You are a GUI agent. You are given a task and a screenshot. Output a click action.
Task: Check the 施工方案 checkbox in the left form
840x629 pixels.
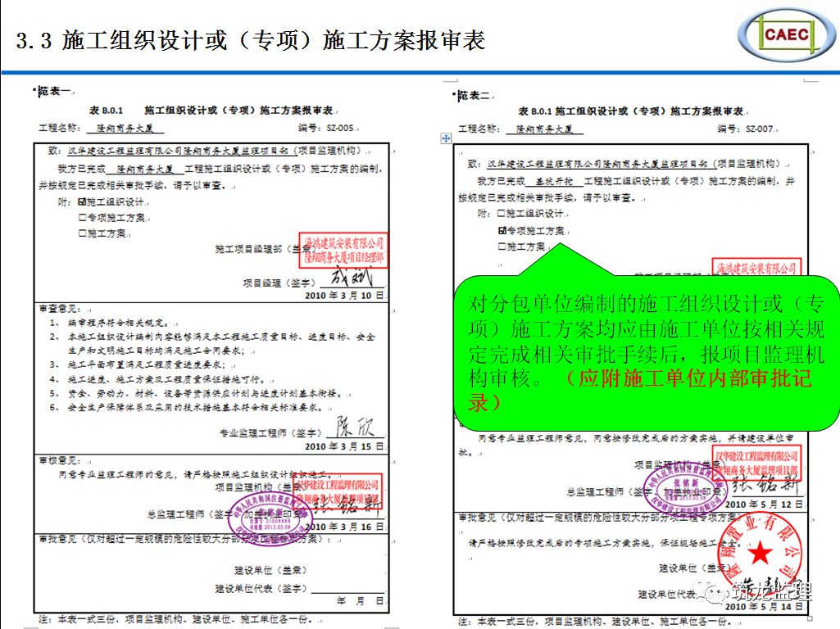pos(82,233)
